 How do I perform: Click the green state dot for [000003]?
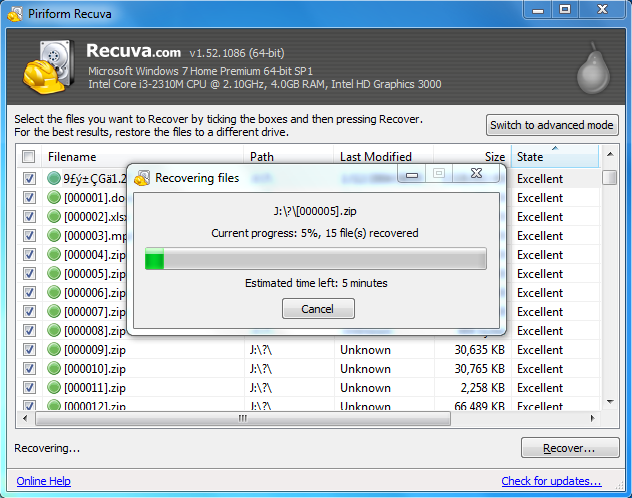coord(54,235)
